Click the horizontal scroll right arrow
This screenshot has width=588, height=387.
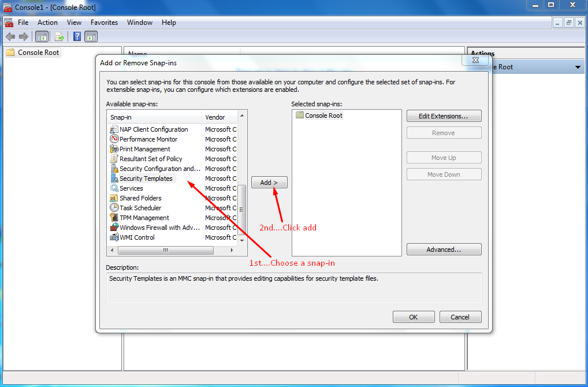coord(232,250)
